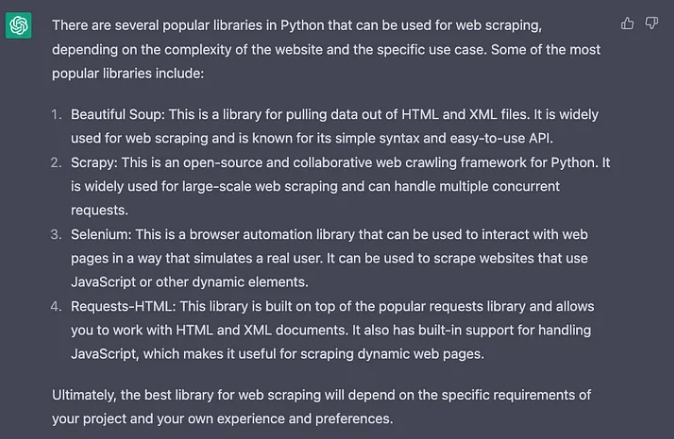Click list number 4 marker

(57, 306)
